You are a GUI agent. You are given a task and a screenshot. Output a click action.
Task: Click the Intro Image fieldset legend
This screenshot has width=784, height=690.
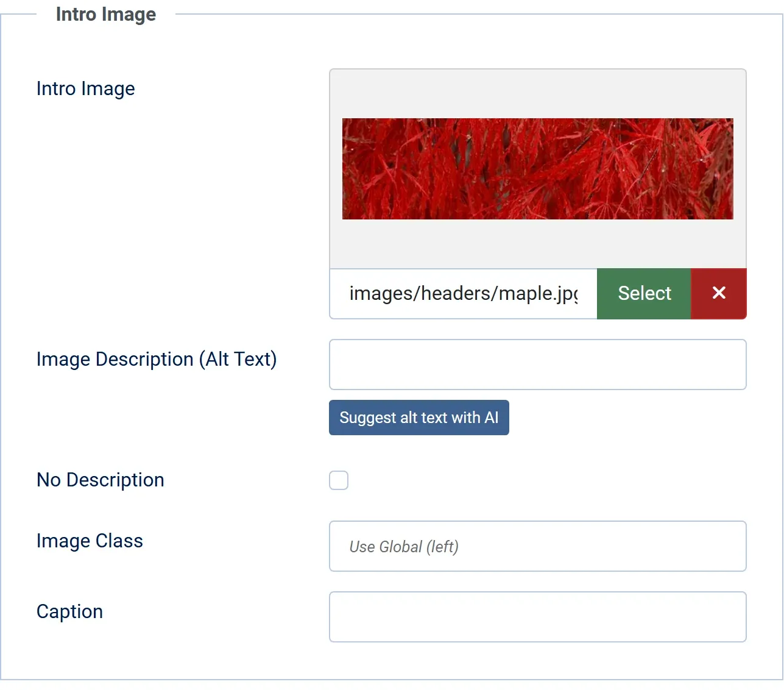coord(106,14)
